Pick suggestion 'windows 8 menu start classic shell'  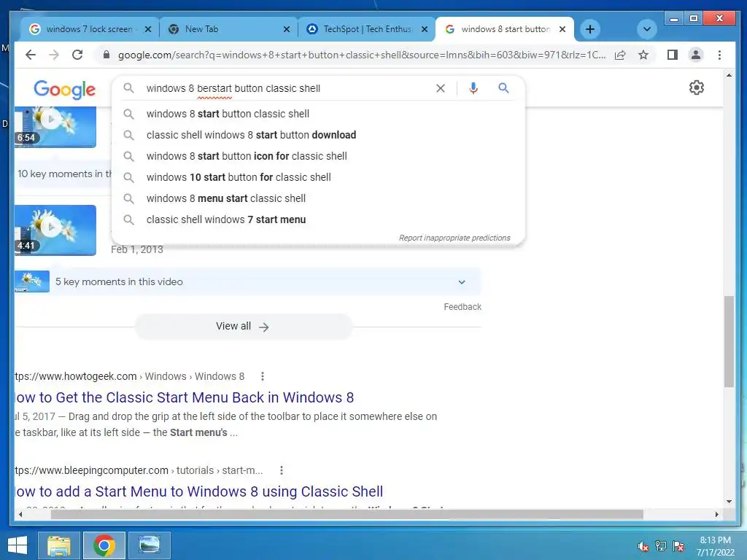coord(318,198)
